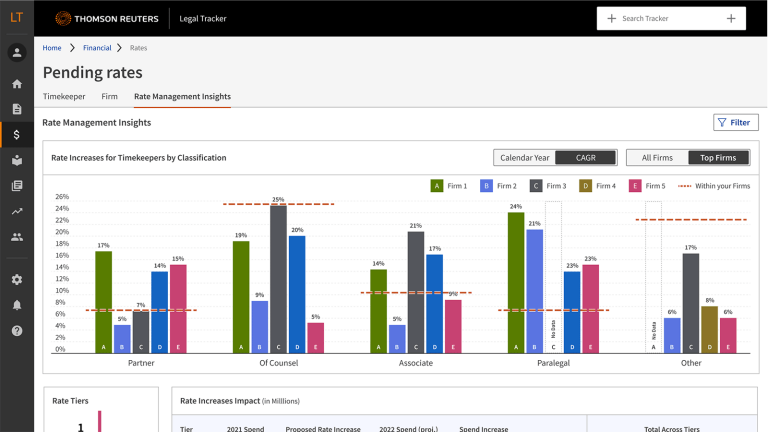
Task: Switch to the Firm tab
Action: 110,97
